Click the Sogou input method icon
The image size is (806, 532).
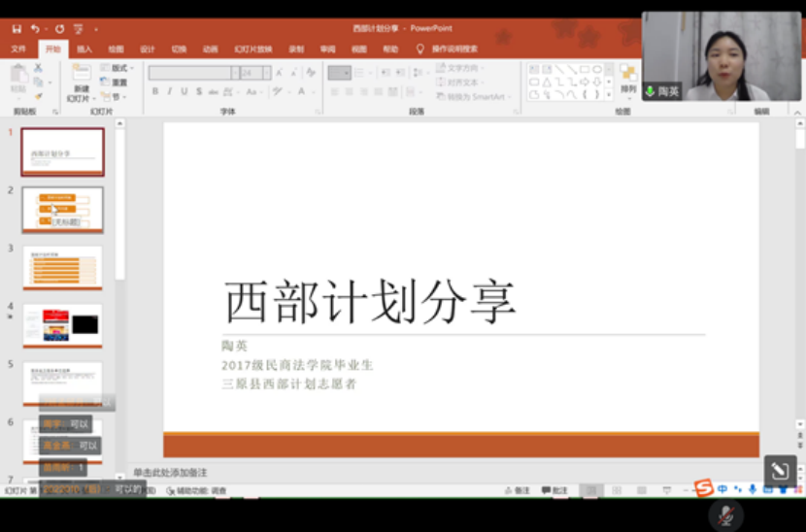tap(704, 488)
